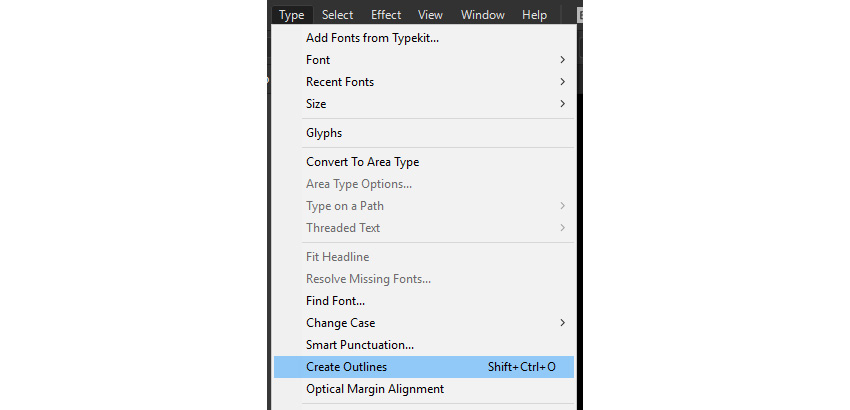The image size is (850, 410).
Task: Open the Effect menu
Action: coord(386,15)
